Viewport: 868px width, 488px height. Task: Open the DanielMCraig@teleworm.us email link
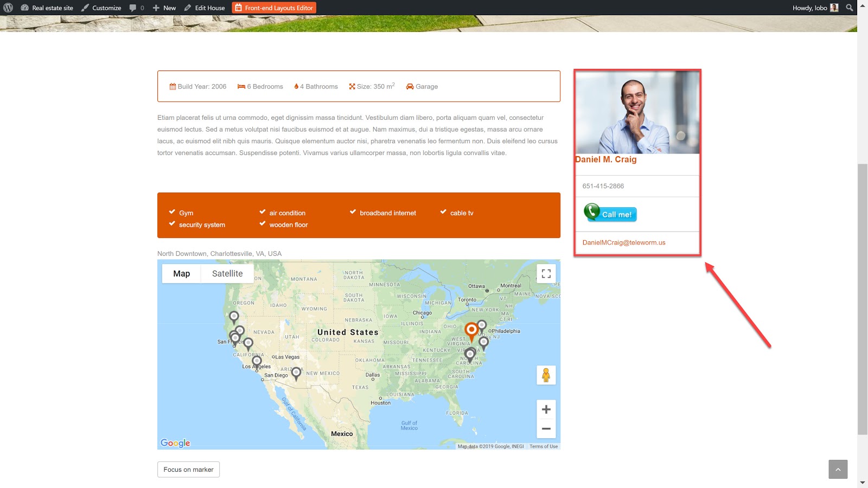(624, 242)
